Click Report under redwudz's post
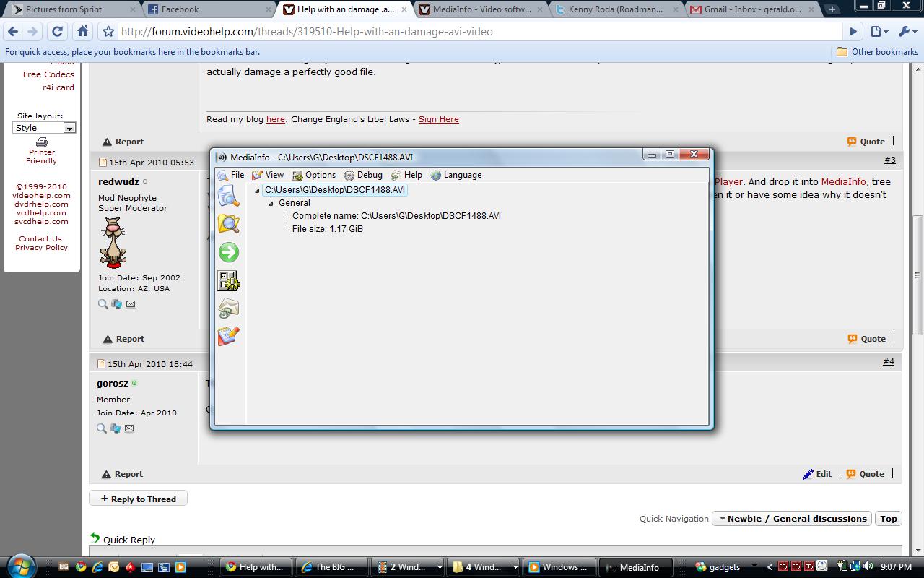The height and width of the screenshot is (578, 924). point(123,339)
